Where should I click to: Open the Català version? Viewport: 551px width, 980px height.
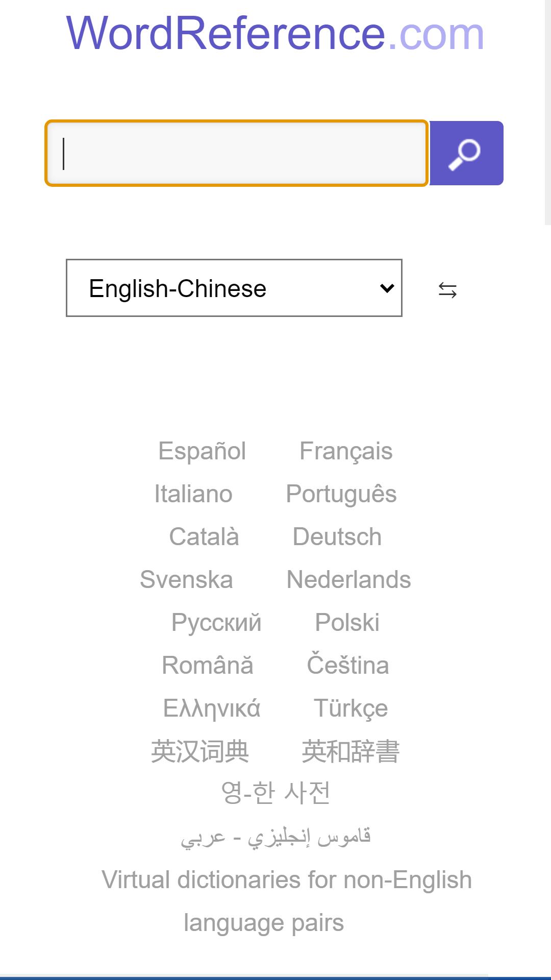pyautogui.click(x=204, y=537)
